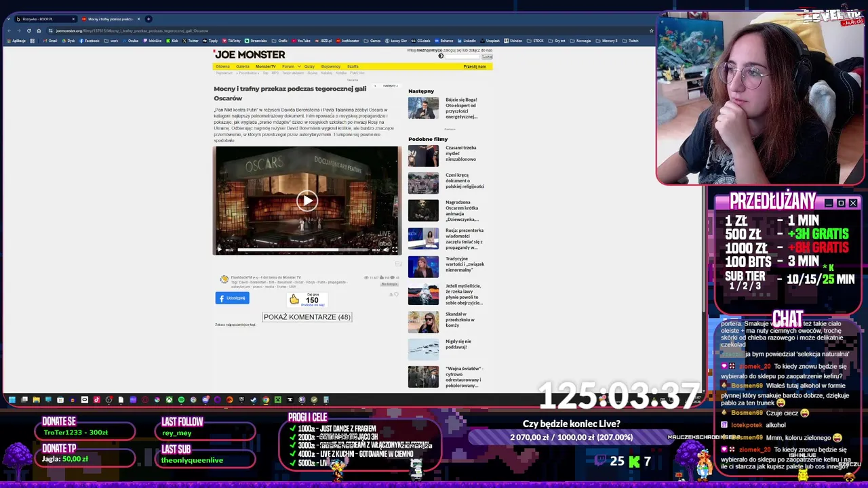Open the STOCK bookmark folder
The image size is (868, 488).
tap(535, 41)
